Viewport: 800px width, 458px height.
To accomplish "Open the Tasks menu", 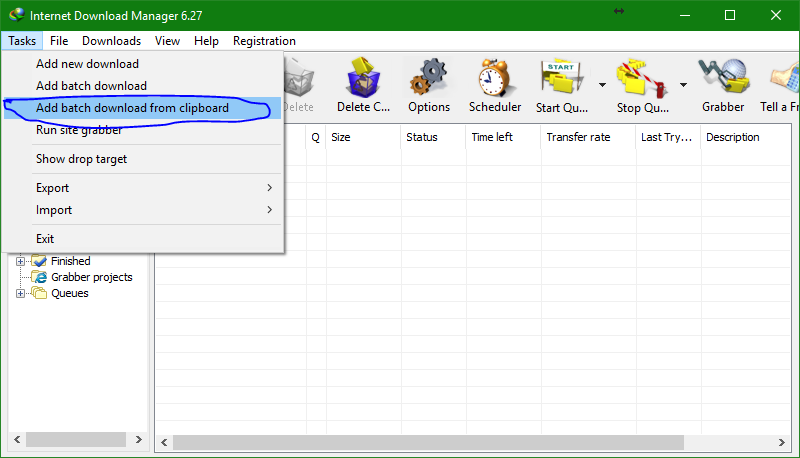I will tap(22, 41).
